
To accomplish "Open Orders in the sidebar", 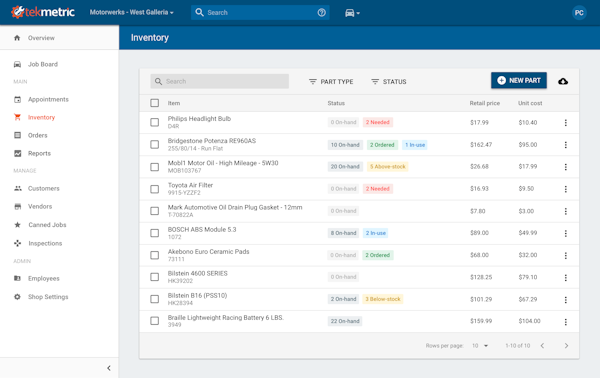I will pyautogui.click(x=38, y=135).
